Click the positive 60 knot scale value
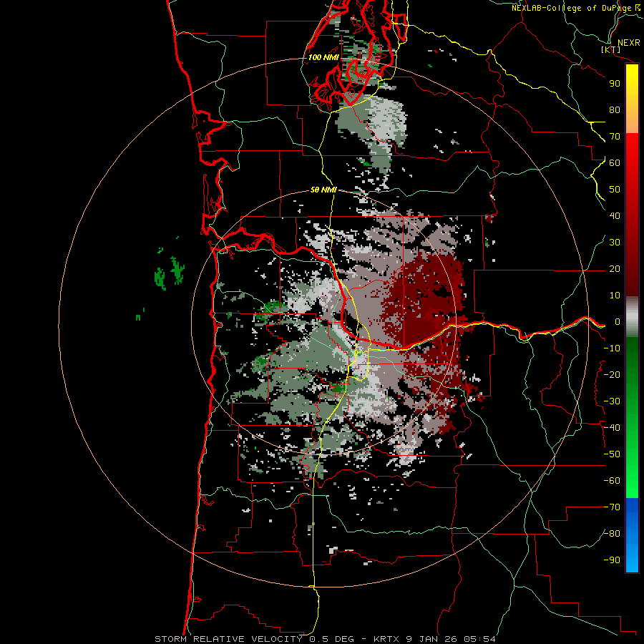The height and width of the screenshot is (644, 644). pos(615,163)
